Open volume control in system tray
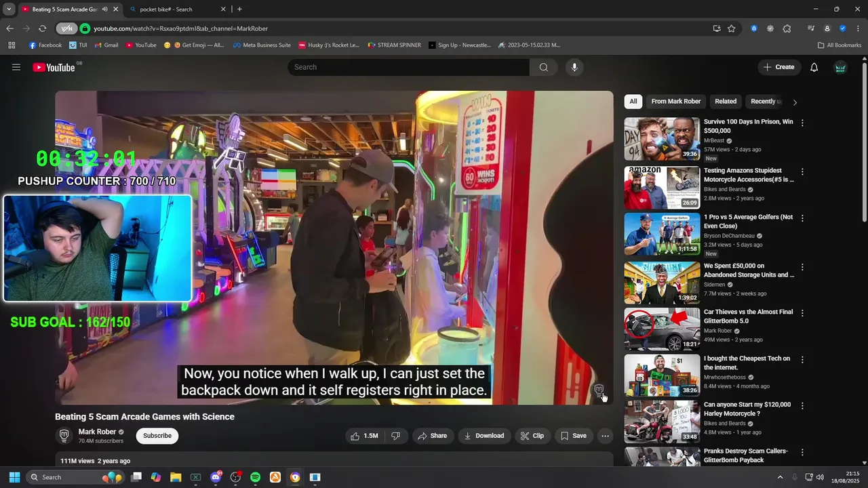The width and height of the screenshot is (868, 488). [x=820, y=477]
